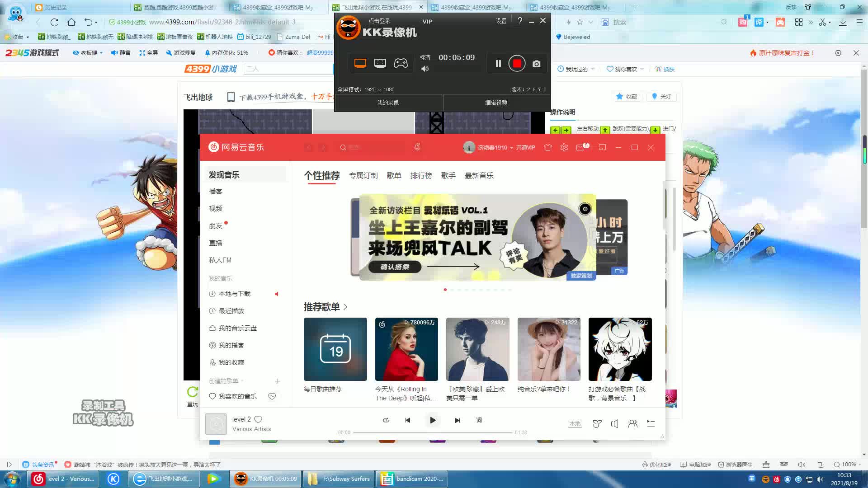Open new browser tab plus button

tap(634, 7)
